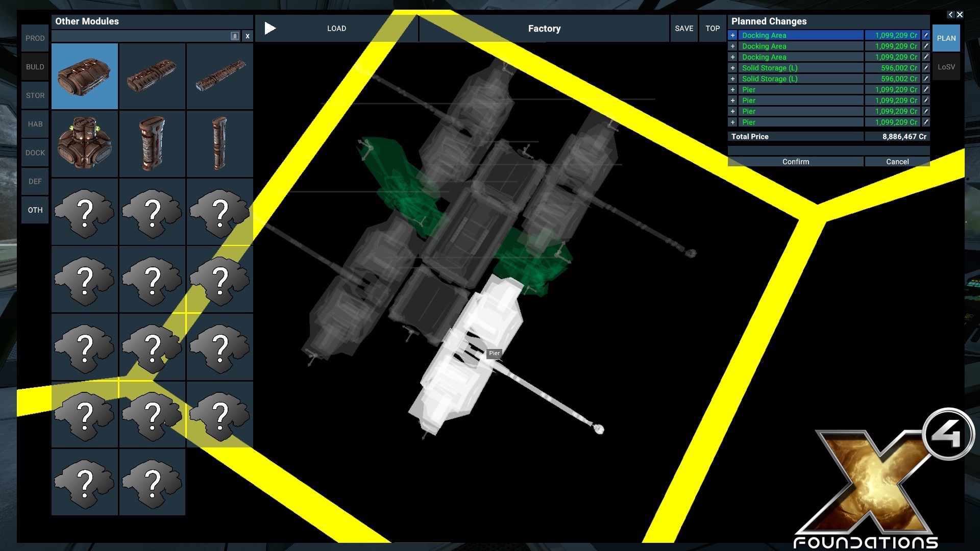
Task: Open the HAB modules tab
Action: point(35,124)
